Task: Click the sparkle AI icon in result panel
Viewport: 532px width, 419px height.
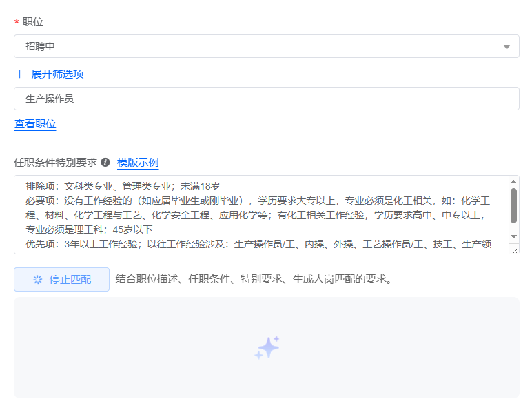Action: pos(267,347)
